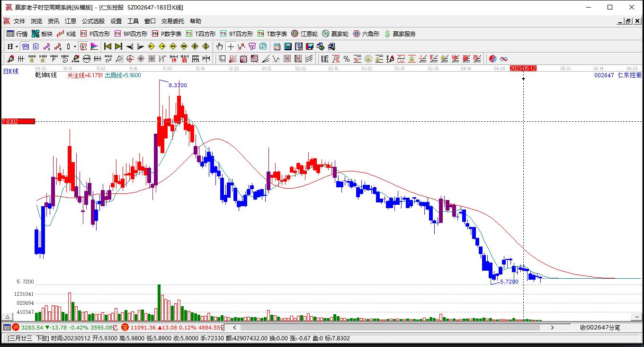Open the 9P四方形 tool
The image size is (644, 347).
(131, 34)
